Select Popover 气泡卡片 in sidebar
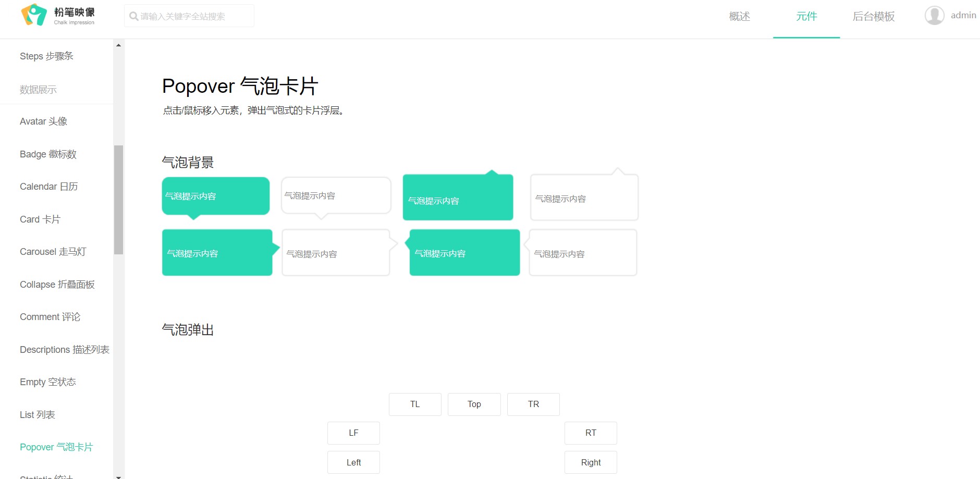 tap(56, 447)
